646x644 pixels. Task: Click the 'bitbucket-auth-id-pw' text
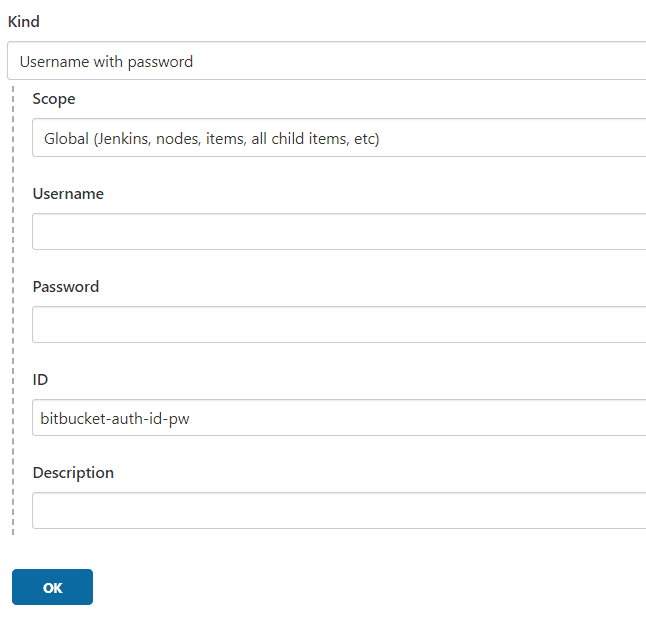click(115, 418)
